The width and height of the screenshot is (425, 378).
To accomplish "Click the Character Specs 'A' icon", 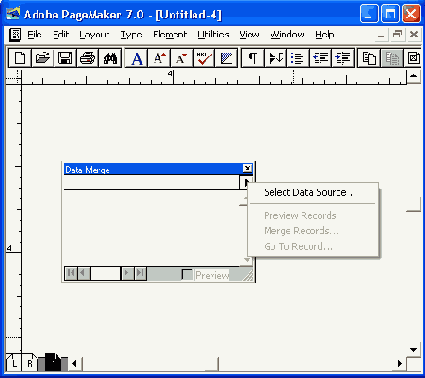I will point(137,58).
